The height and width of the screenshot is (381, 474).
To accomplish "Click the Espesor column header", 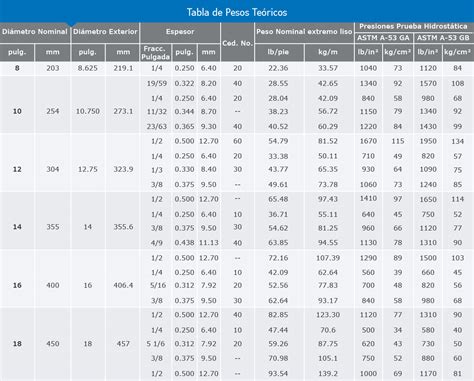I will click(180, 32).
